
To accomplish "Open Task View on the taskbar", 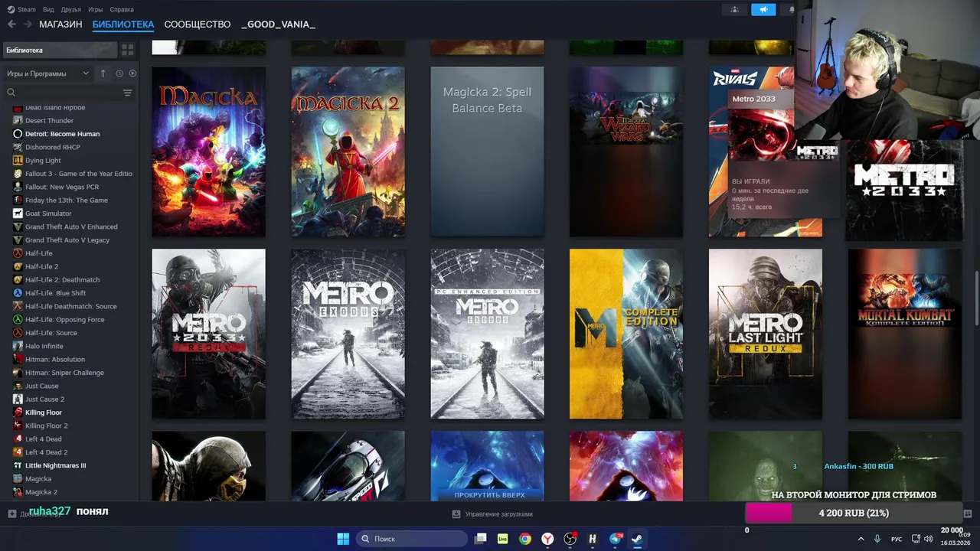I will [x=481, y=539].
